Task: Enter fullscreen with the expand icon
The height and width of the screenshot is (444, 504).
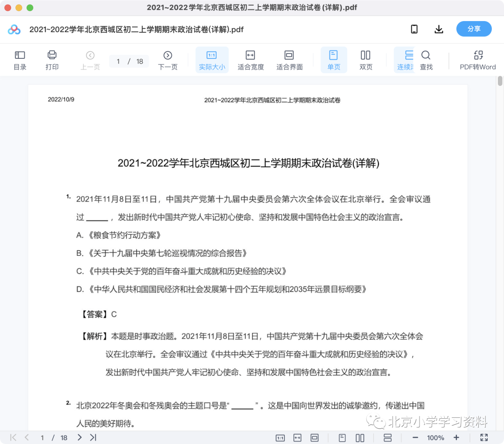Action: pos(484,437)
